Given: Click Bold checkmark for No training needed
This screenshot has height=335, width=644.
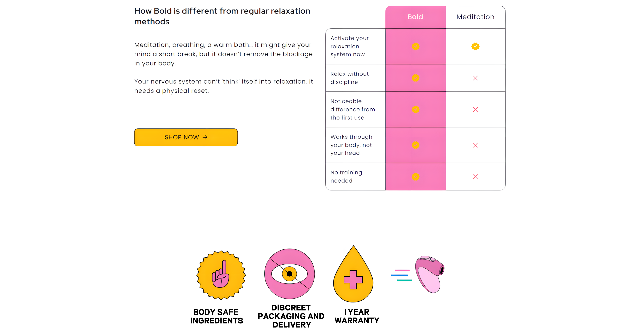Looking at the screenshot, I should tap(416, 177).
